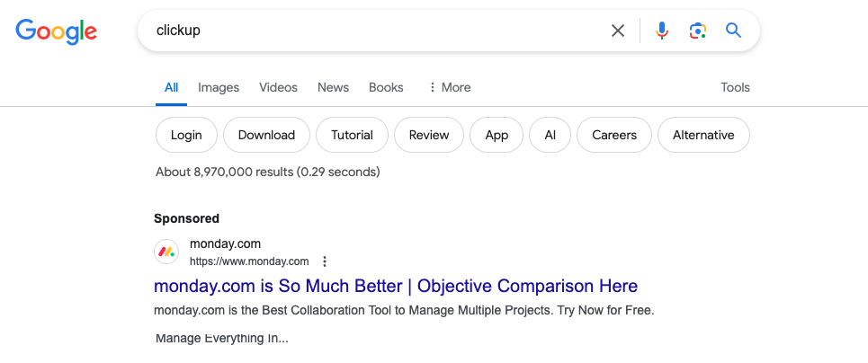868x363 pixels.
Task: Switch to the News tab
Action: point(333,87)
